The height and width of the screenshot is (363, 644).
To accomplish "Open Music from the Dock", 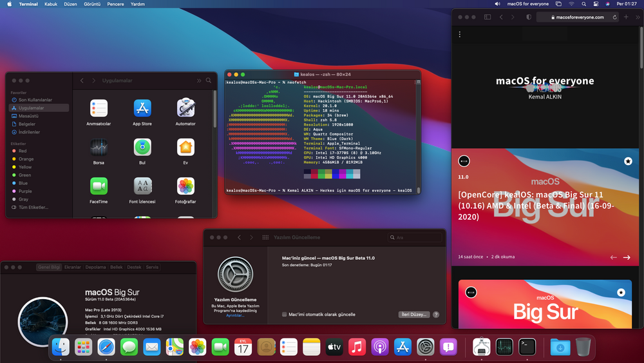I will pyautogui.click(x=357, y=348).
